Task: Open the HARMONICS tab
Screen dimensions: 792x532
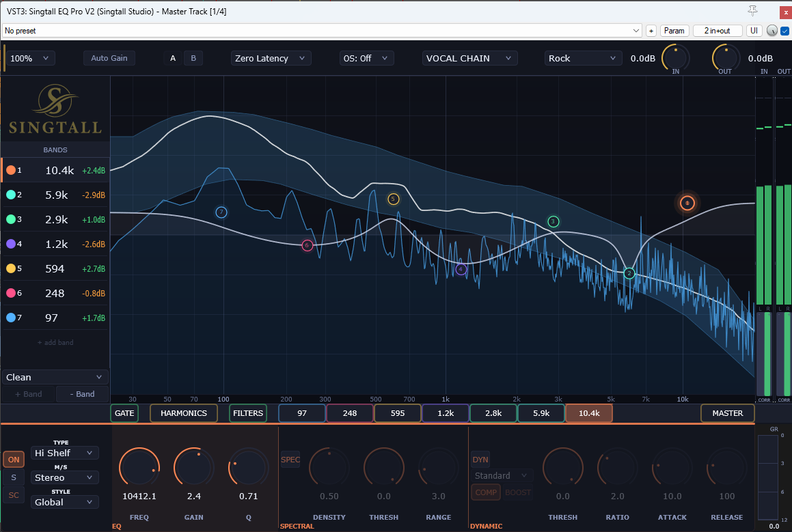Action: click(184, 413)
